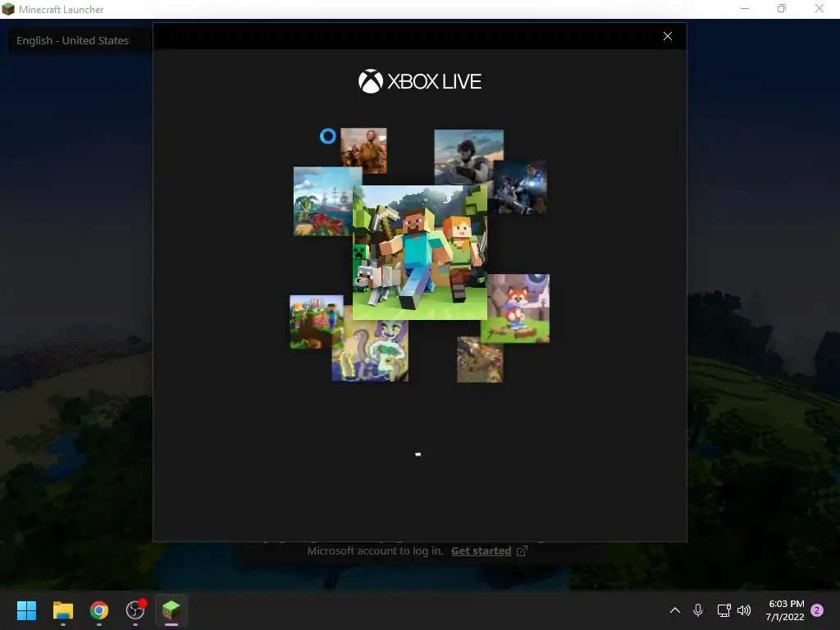Click the Minecraft Launcher title bar block icon

(8, 9)
